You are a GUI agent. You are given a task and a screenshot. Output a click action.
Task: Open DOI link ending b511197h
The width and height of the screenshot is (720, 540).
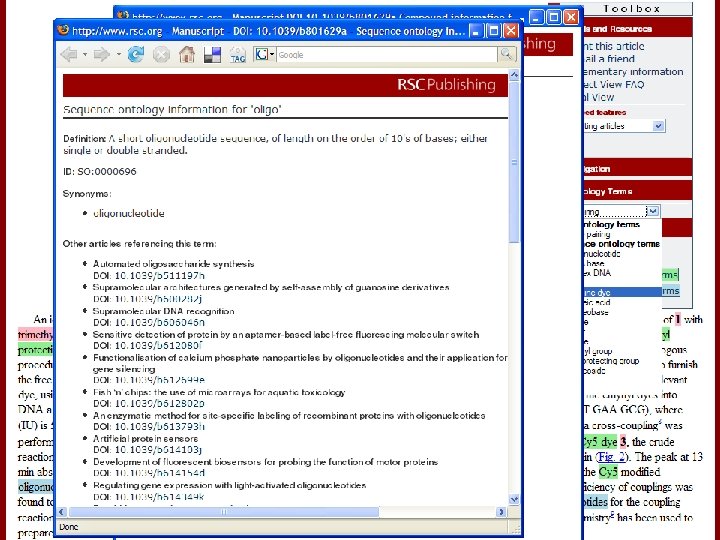(x=159, y=276)
